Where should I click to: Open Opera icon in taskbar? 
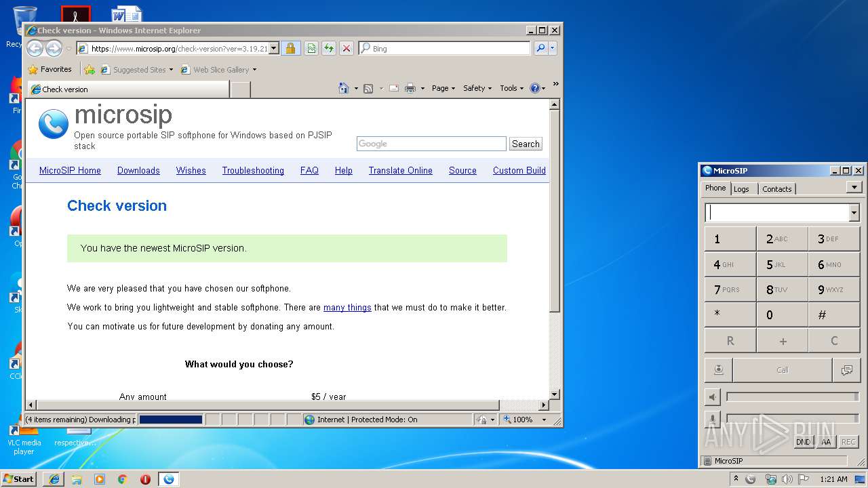[145, 479]
